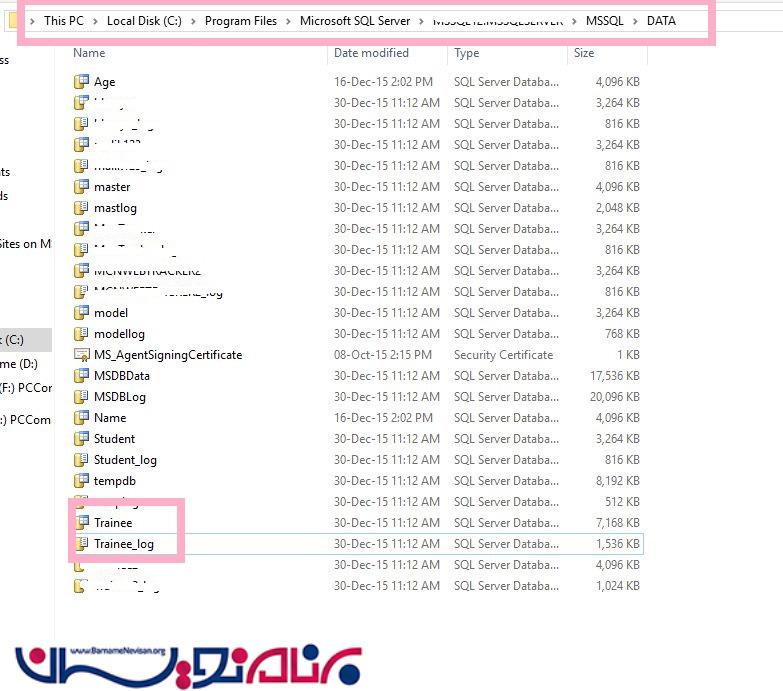
Task: Click the 8,192 KB size of tempdb
Action: coord(618,480)
